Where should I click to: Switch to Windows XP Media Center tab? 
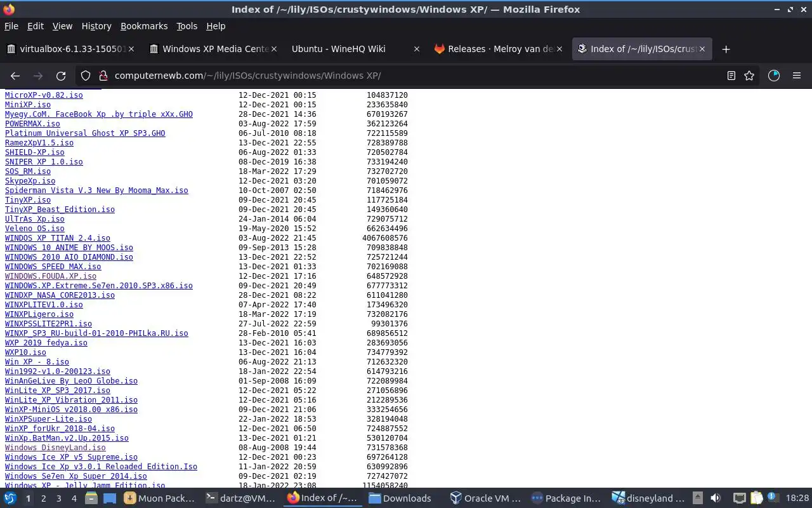[x=213, y=49]
